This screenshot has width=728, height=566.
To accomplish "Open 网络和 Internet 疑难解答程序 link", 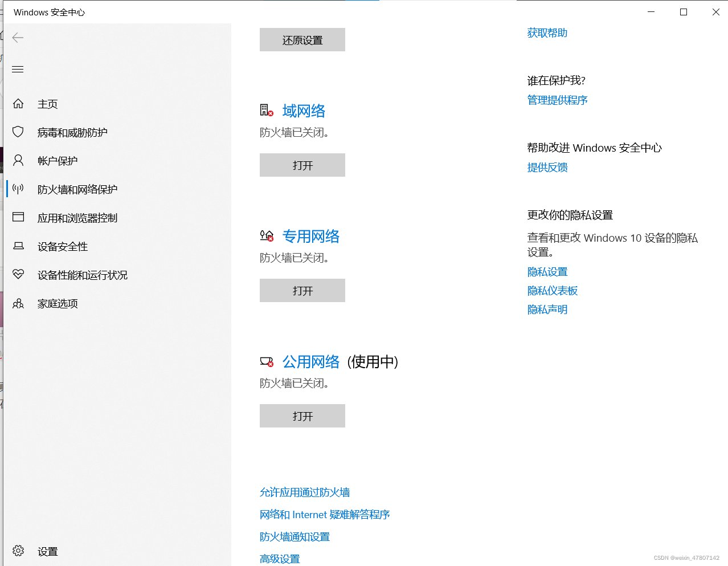I will click(325, 515).
